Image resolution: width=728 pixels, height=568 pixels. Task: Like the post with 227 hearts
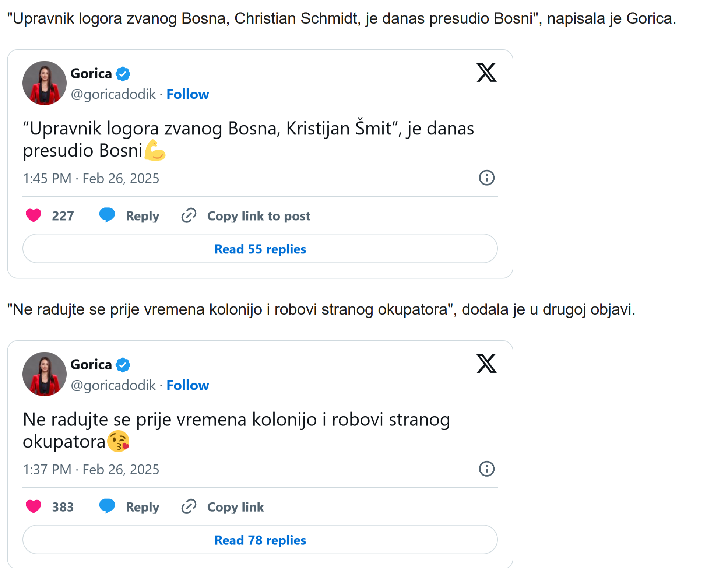pos(34,215)
